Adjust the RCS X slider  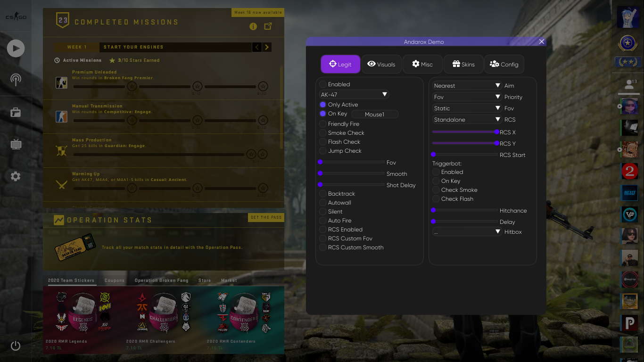465,132
